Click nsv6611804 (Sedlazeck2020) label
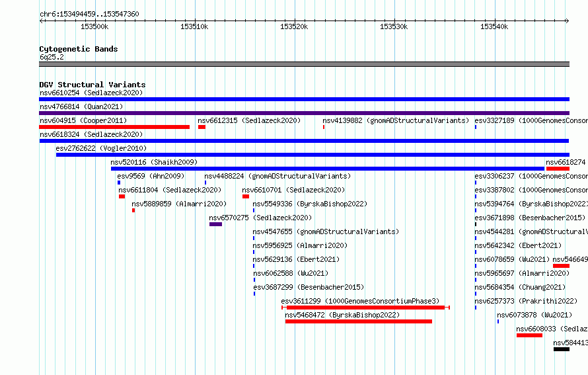Viewport: 588px width, 375px height. click(170, 190)
